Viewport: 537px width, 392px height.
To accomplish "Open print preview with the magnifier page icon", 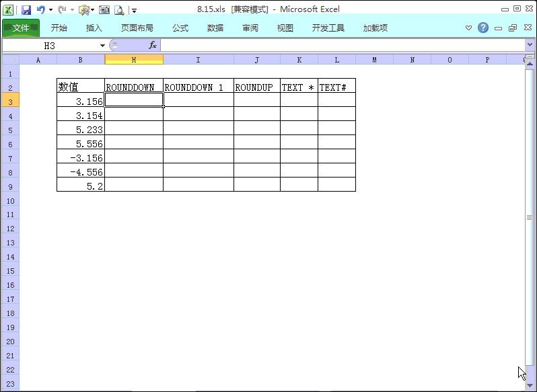I will pyautogui.click(x=119, y=10).
